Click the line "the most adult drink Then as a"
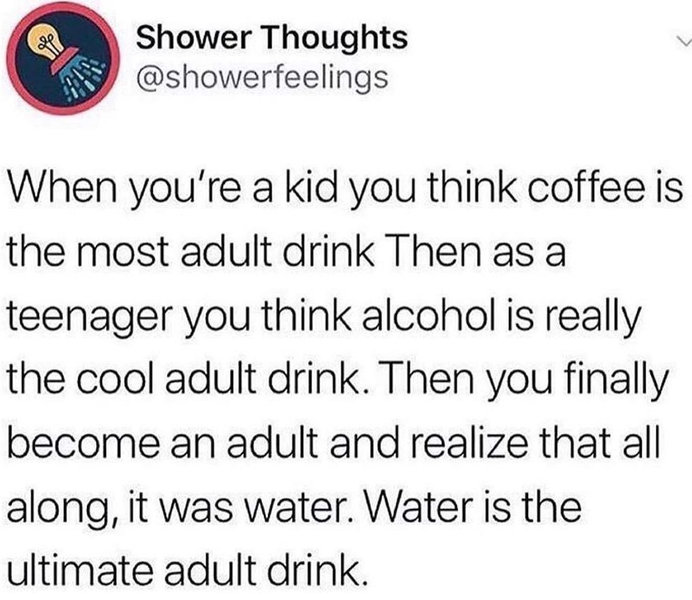The width and height of the screenshot is (692, 600). click(x=286, y=252)
